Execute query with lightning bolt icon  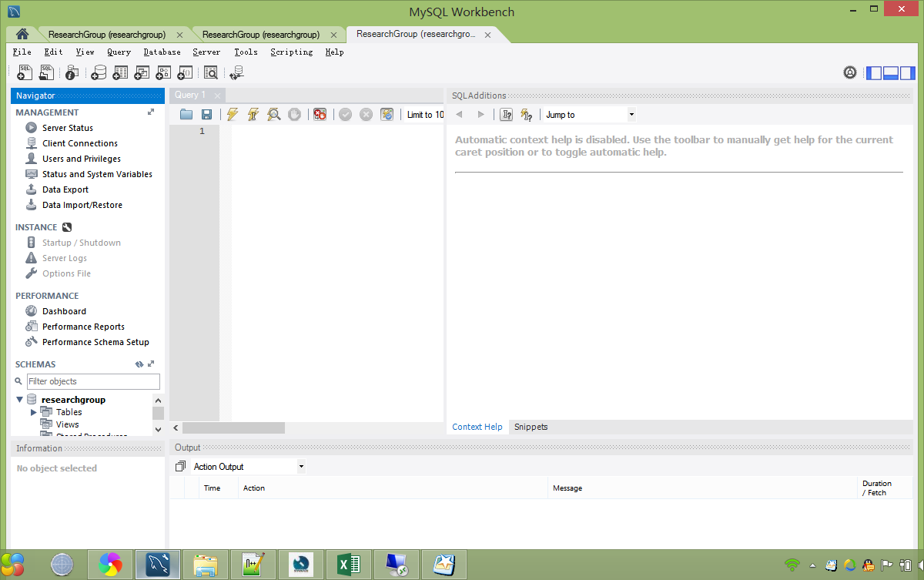point(233,114)
